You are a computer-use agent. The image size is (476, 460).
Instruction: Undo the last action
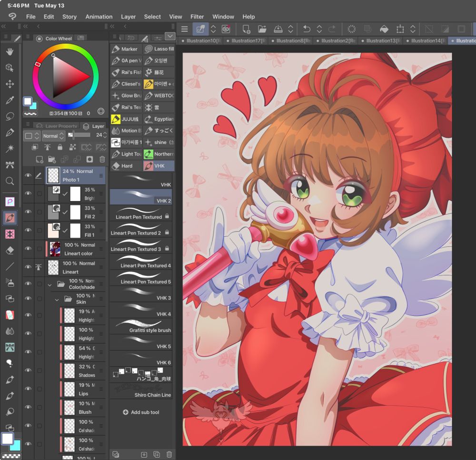coord(307,29)
